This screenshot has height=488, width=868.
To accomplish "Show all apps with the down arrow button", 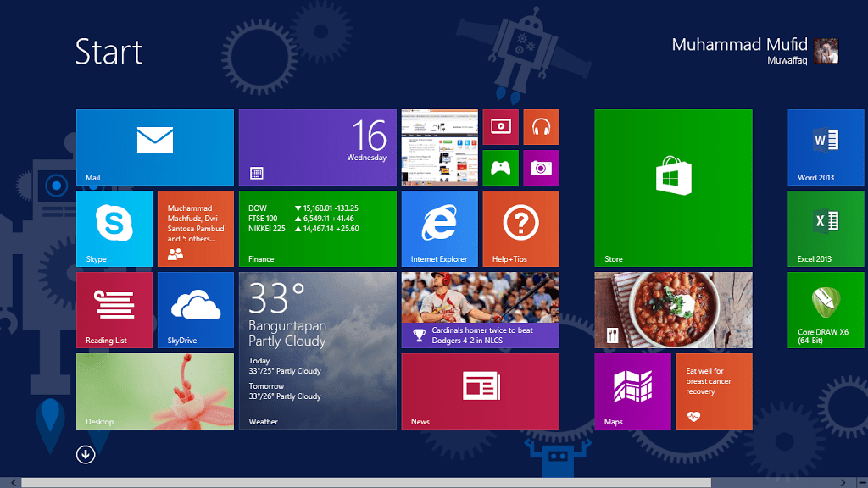I will pos(86,455).
